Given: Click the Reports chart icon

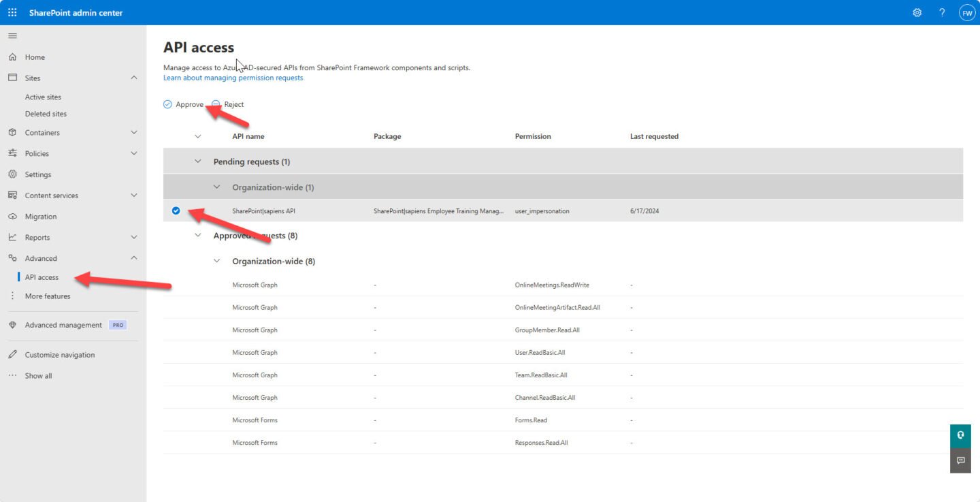Looking at the screenshot, I should click(x=12, y=237).
